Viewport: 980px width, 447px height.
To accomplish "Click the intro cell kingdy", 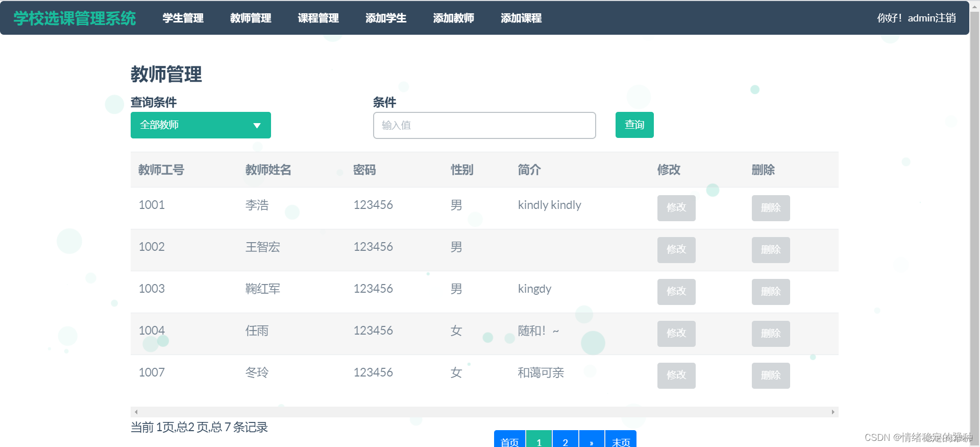I will (x=535, y=289).
